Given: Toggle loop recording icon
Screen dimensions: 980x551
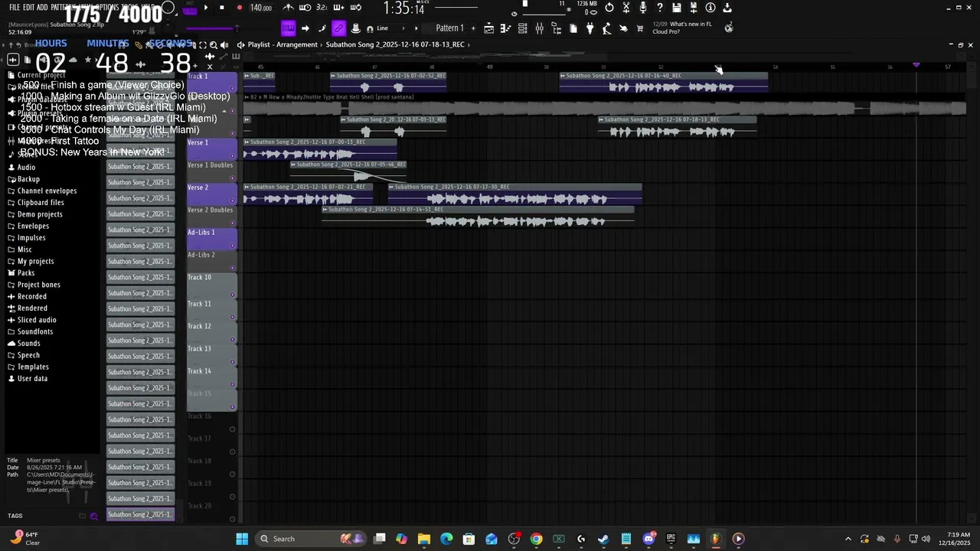Looking at the screenshot, I should tap(355, 8).
